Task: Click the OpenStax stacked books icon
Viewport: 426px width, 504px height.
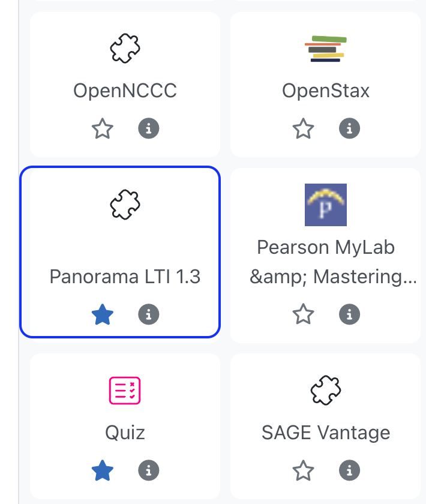Action: [x=326, y=49]
